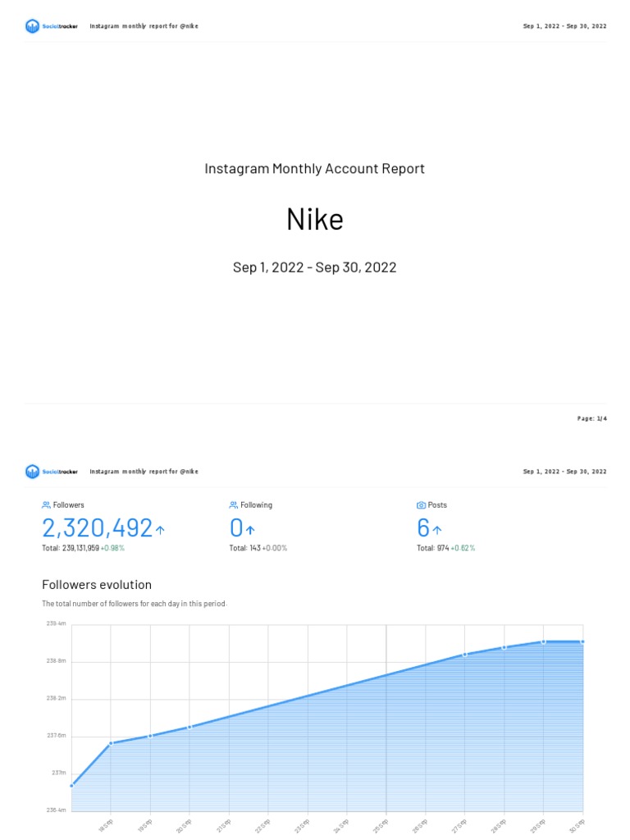
Task: Click the '237m' y-axis label
Action: pos(59,773)
